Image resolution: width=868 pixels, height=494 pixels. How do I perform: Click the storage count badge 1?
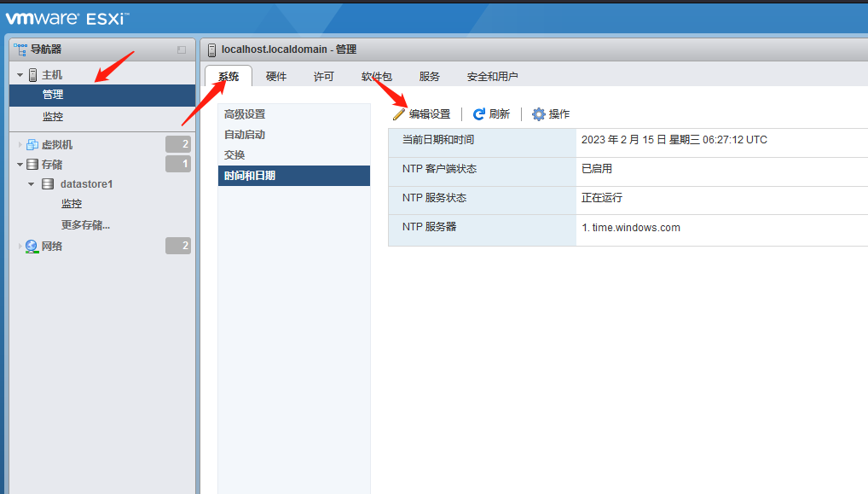pyautogui.click(x=178, y=164)
